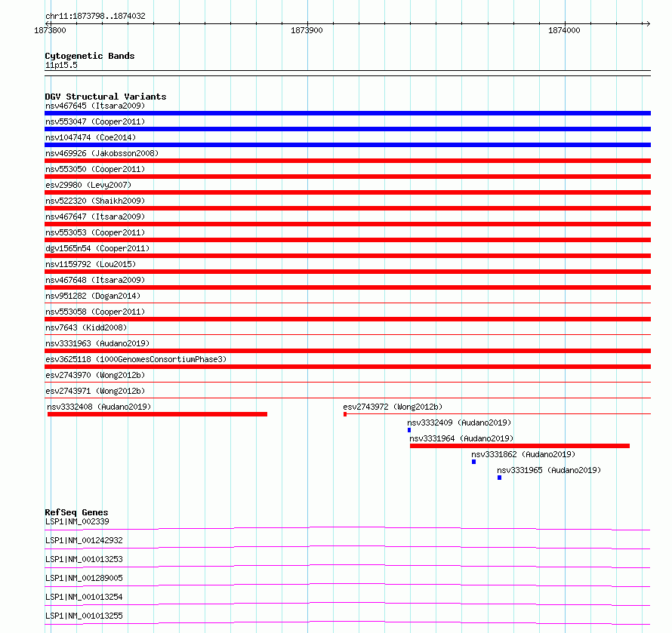Click the right arrow at ruler end
Screen dimensions: 672x633
[x=648, y=23]
